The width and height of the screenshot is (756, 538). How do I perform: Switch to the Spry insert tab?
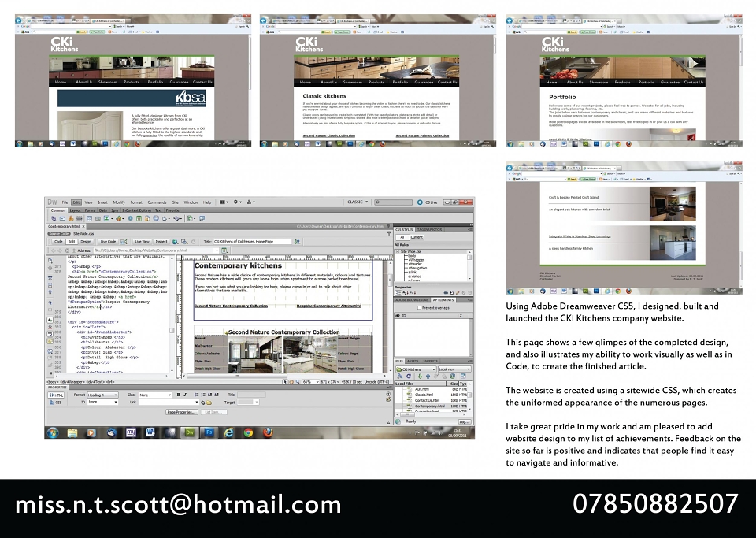(115, 210)
